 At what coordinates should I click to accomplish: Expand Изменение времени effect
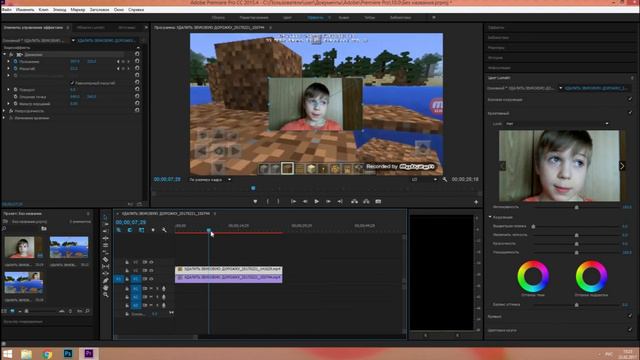coord(4,118)
